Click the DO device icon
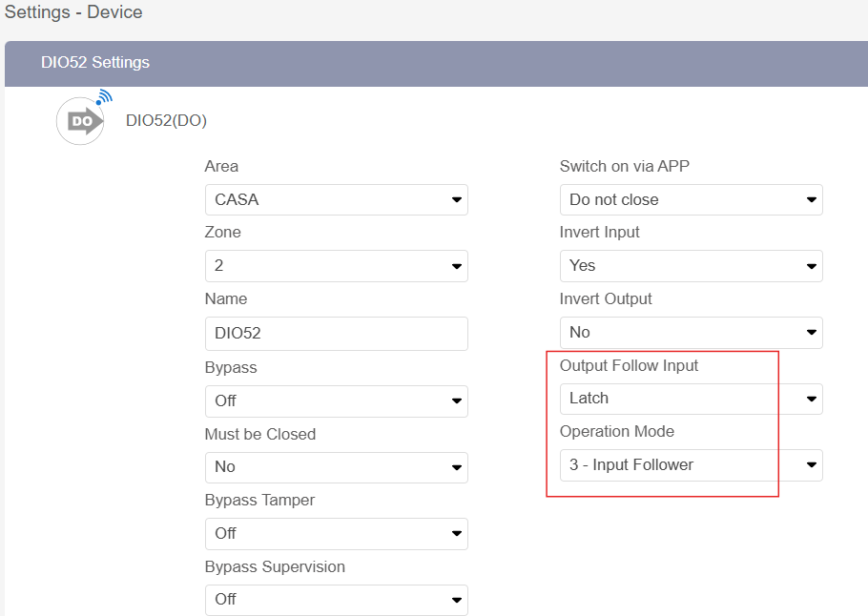This screenshot has height=616, width=868. coord(80,120)
